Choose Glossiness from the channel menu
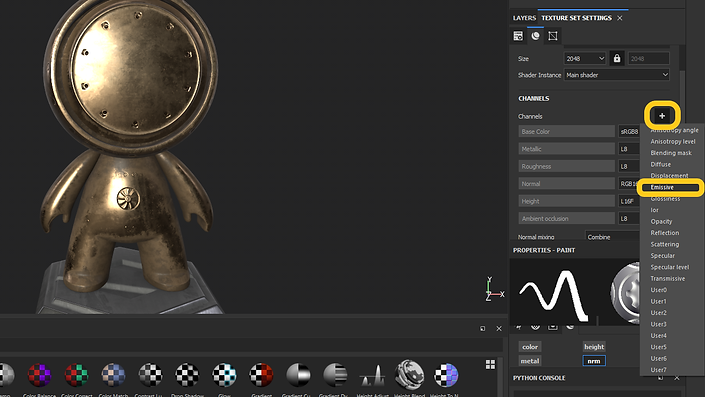Image resolution: width=705 pixels, height=397 pixels. (665, 199)
